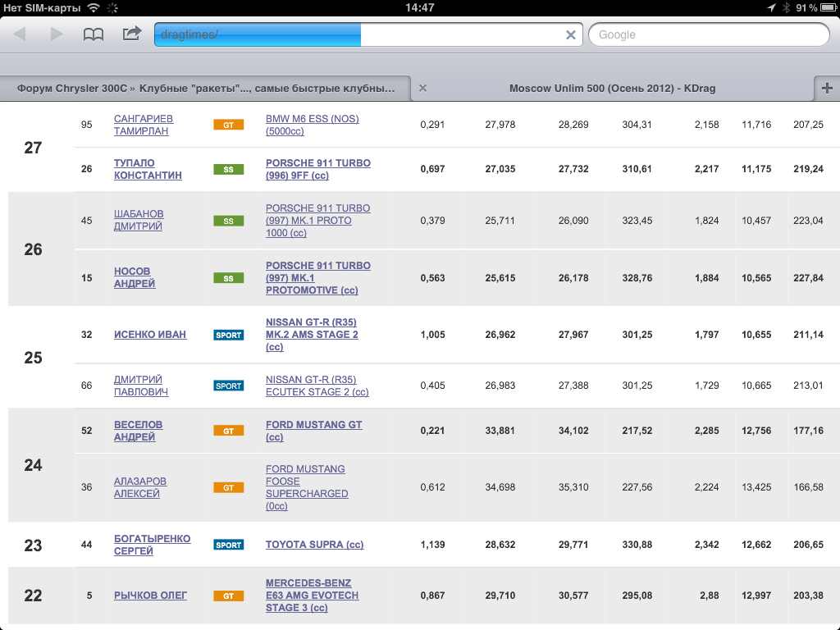
Task: Tap the location services arrow icon
Action: click(x=771, y=7)
